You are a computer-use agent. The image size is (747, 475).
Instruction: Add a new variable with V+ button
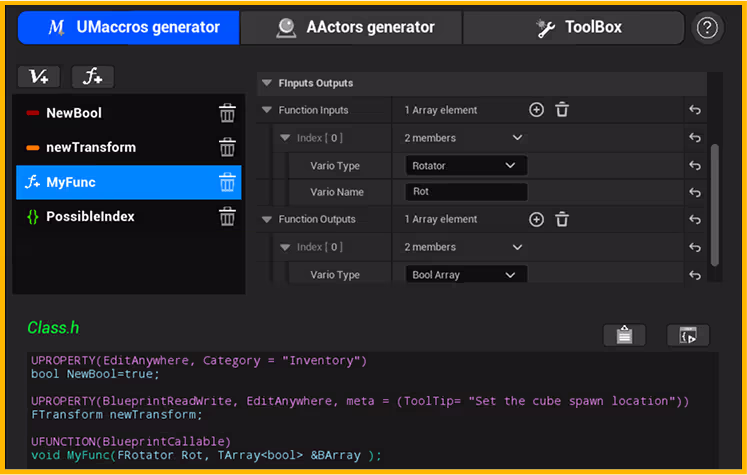pos(39,76)
